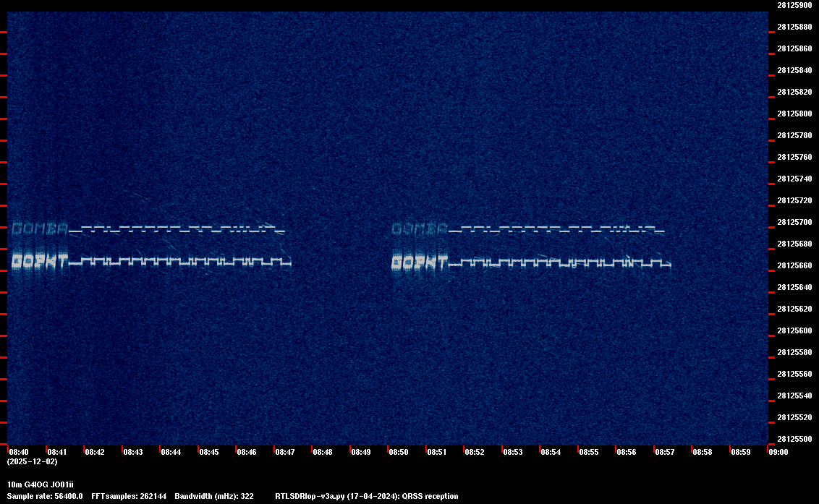Click the 28125760 frequency label
819x504 pixels.
[794, 157]
